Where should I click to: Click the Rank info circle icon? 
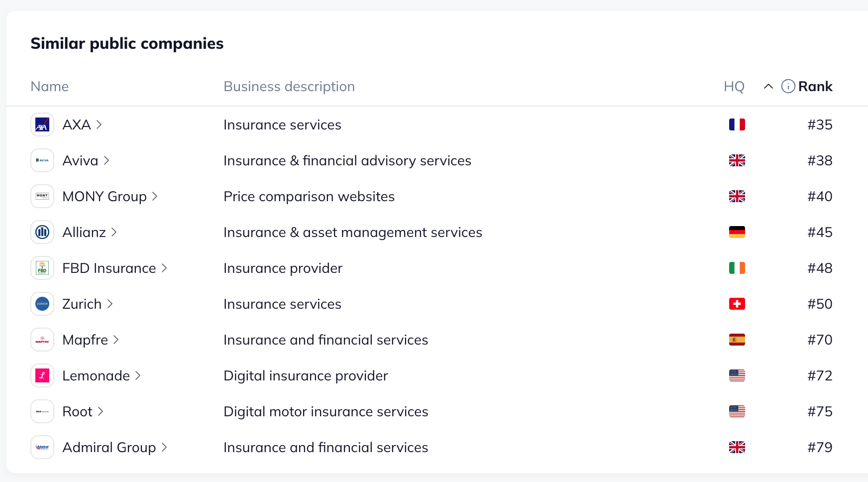(x=788, y=86)
